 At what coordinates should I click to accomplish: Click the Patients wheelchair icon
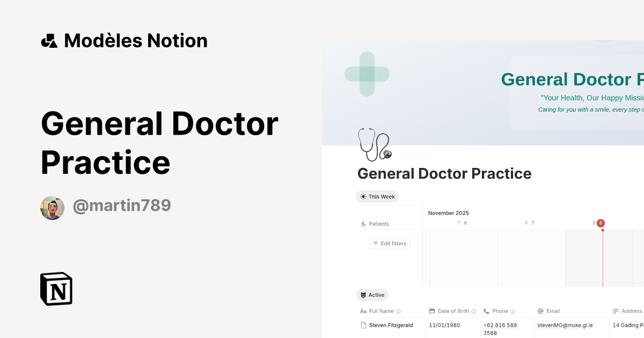pyautogui.click(x=363, y=224)
